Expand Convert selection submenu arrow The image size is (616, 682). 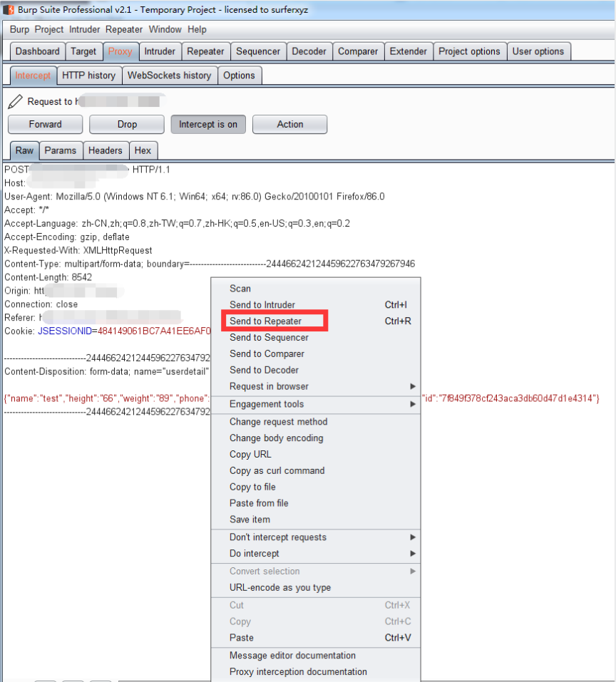(x=413, y=571)
